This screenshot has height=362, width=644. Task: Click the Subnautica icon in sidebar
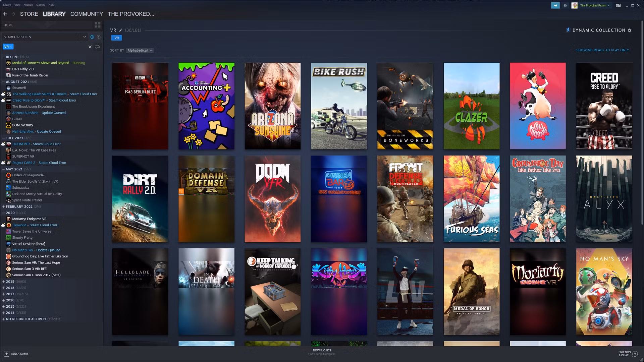9,188
